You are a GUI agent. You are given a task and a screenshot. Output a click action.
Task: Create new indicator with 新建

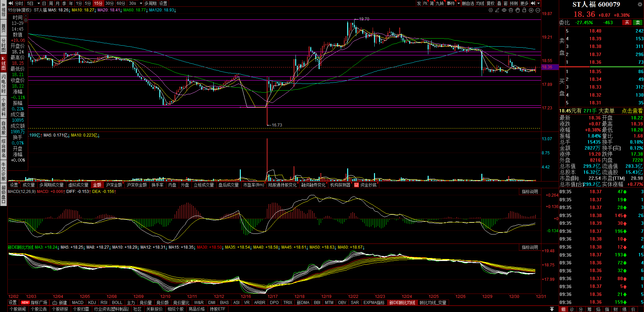60,303
